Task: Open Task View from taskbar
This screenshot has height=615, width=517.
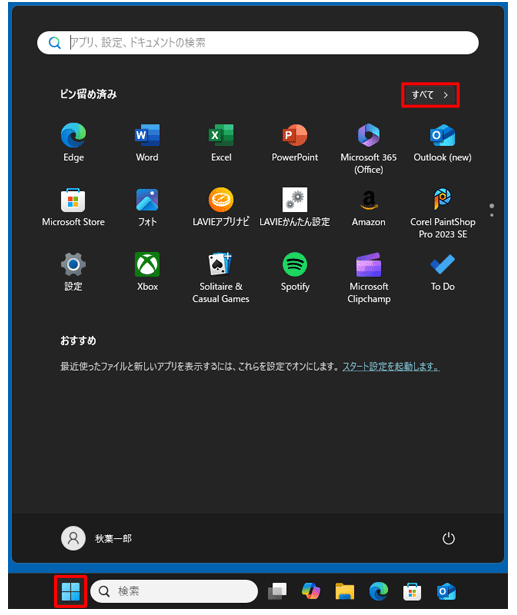Action: [277, 591]
